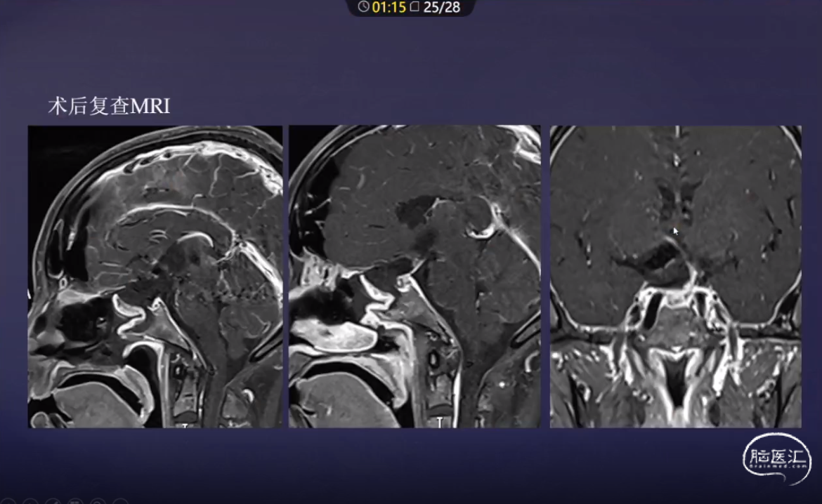Advance with the next slide arrow control
This screenshot has height=504, width=822.
point(30,502)
